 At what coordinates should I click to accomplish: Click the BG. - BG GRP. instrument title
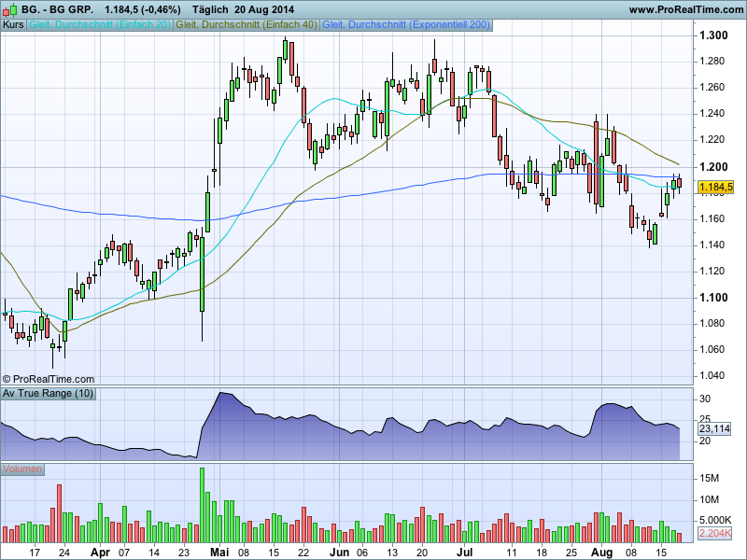coord(58,10)
